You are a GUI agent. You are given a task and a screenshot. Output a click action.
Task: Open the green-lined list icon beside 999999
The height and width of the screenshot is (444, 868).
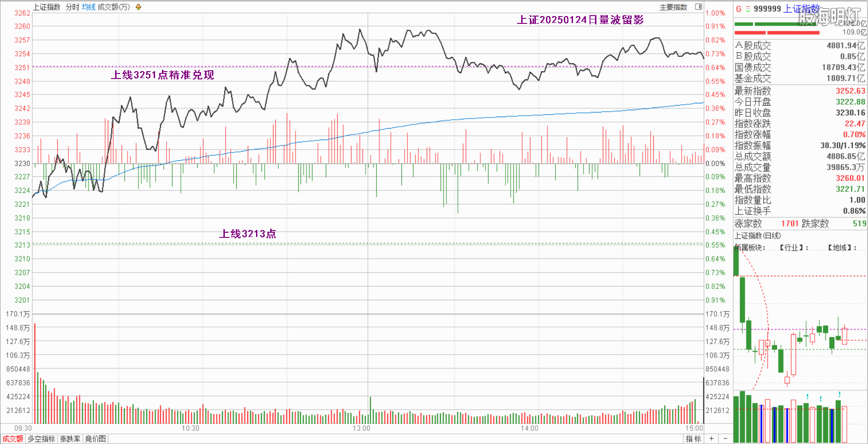(x=748, y=9)
